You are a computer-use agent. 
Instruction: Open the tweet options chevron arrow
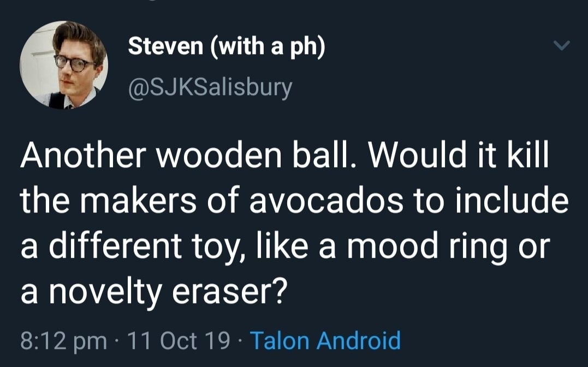[x=562, y=45]
